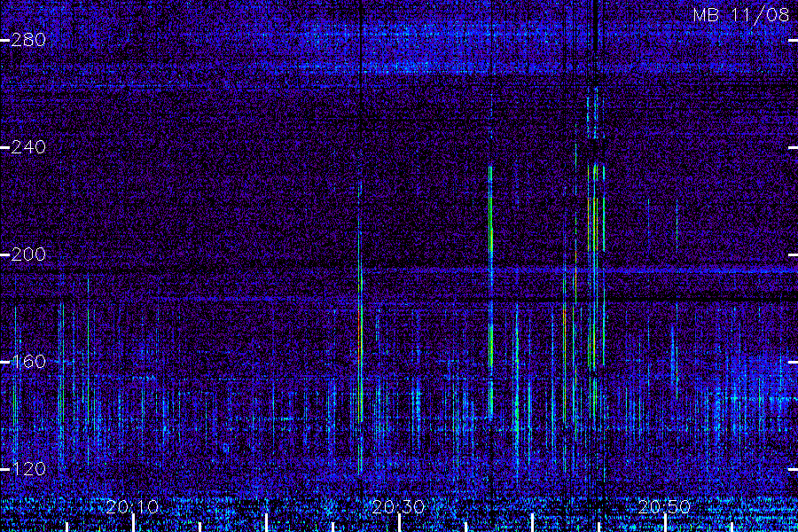Click the 280 frequency axis label

[x=28, y=40]
